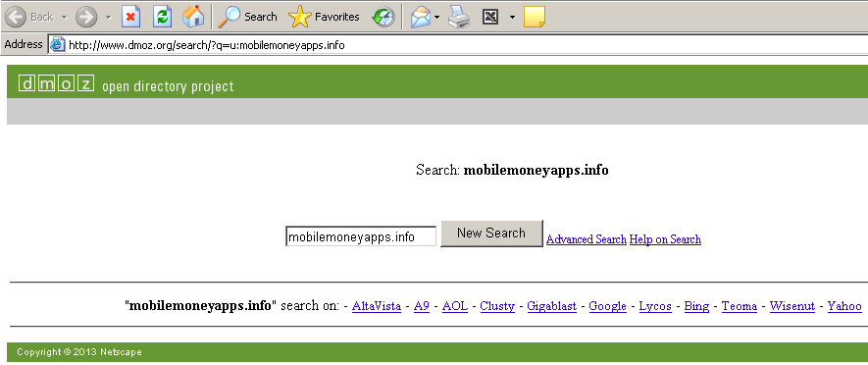Click the yellow note icon in toolbar

click(x=535, y=17)
